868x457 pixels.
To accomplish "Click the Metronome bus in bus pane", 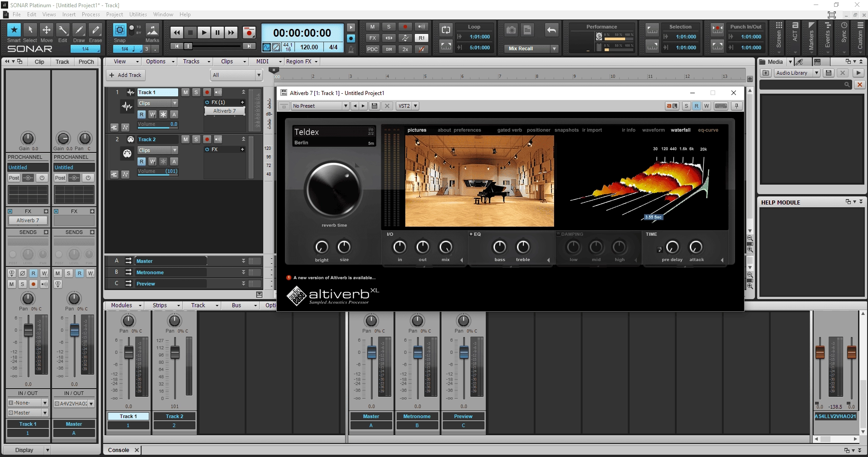I will pos(171,272).
